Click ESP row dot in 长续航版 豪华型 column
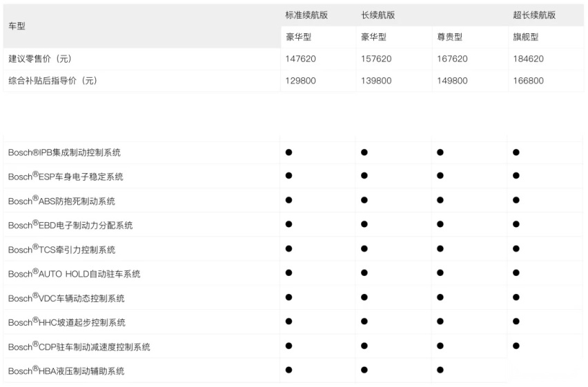 (364, 175)
